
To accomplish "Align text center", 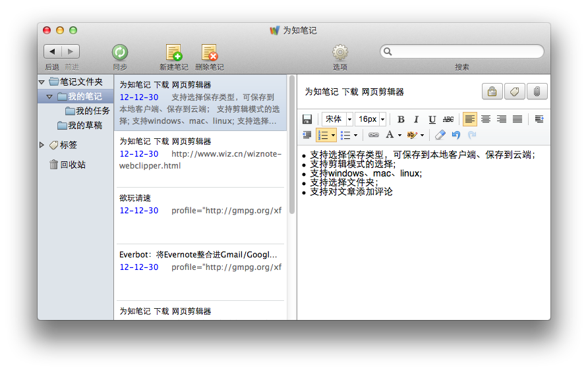I will pyautogui.click(x=486, y=119).
